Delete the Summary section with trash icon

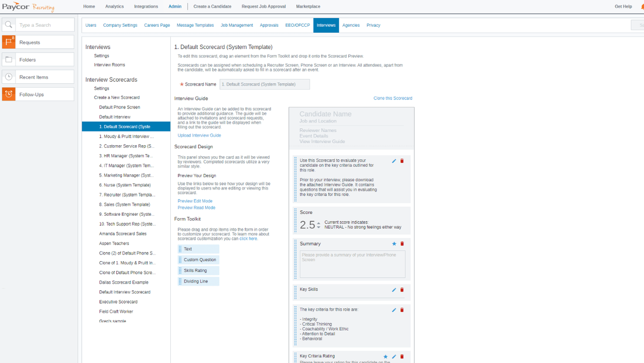coord(402,244)
